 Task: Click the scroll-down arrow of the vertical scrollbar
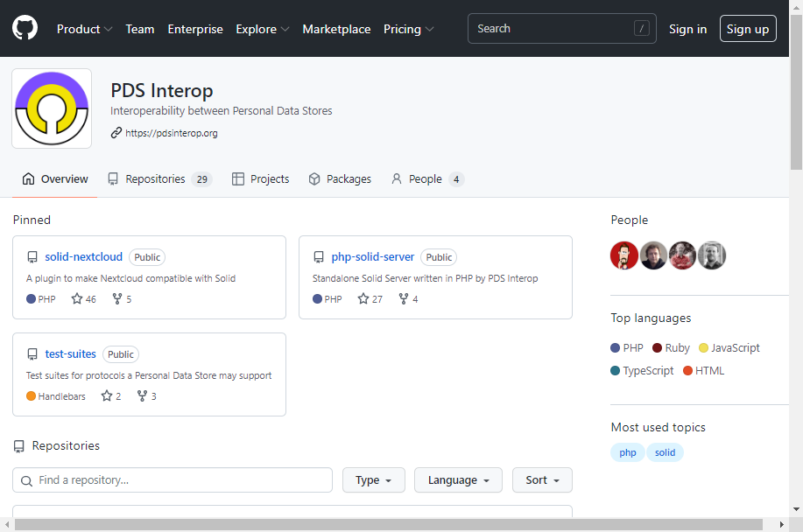796,509
